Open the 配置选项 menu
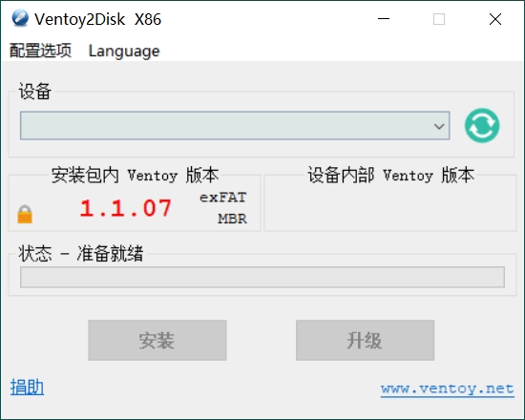This screenshot has width=525, height=420. click(40, 51)
